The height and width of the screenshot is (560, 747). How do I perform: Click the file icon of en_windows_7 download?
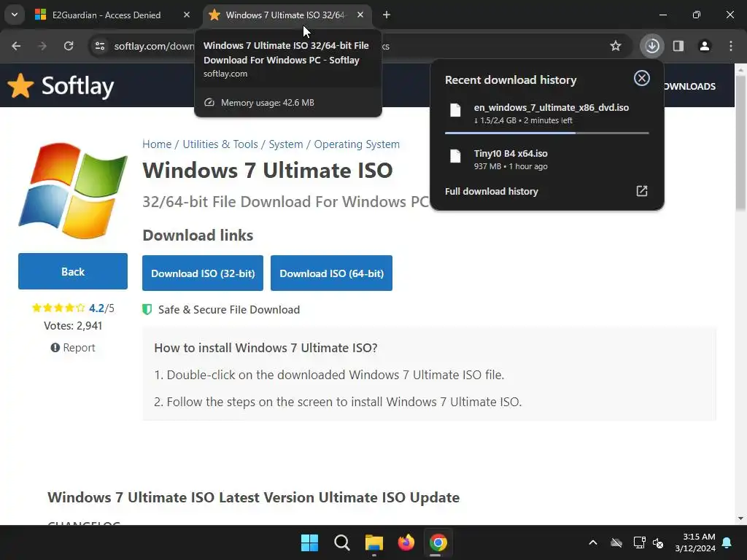455,110
